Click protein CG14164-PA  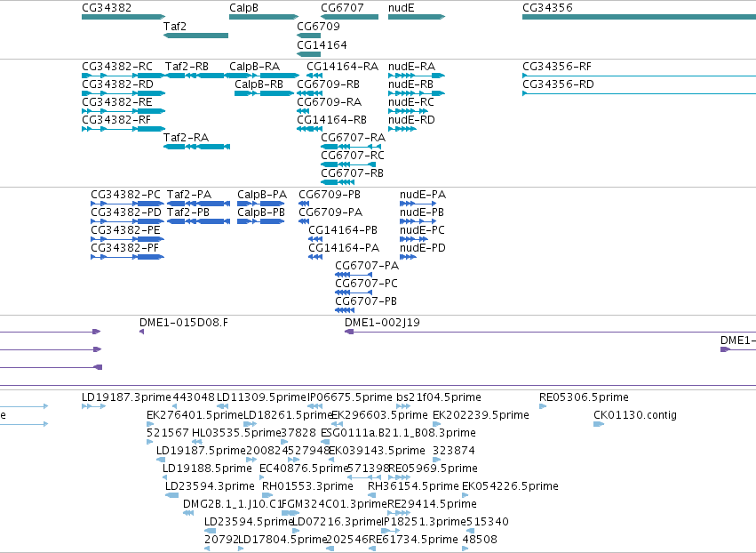315,257
